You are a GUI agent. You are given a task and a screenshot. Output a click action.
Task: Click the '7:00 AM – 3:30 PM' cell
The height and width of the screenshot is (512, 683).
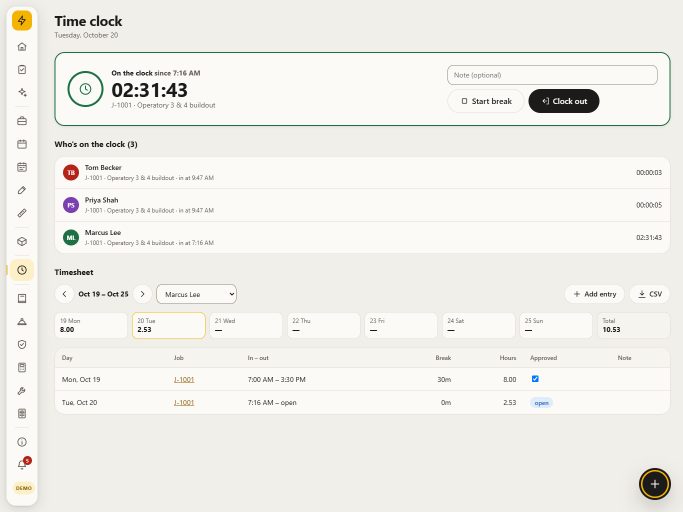tap(277, 380)
